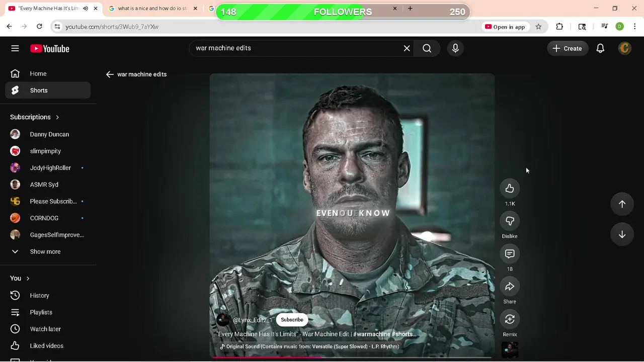Expand the Subscriptions section
The width and height of the screenshot is (644, 362).
click(x=34, y=117)
